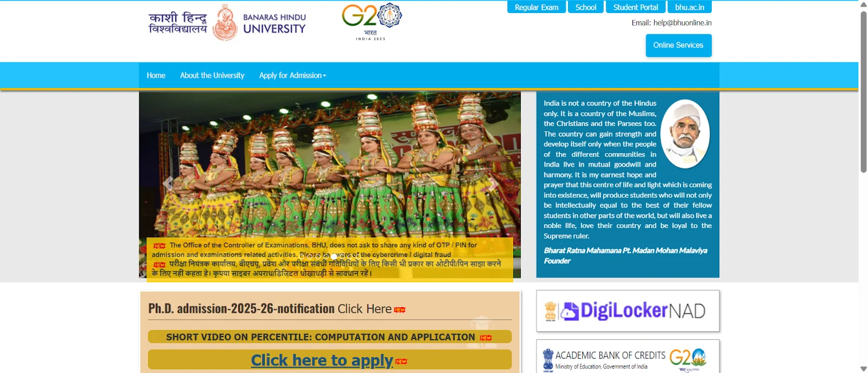Show previous slide with left carousel arrow
Screen dimensions: 868x373
pyautogui.click(x=168, y=184)
